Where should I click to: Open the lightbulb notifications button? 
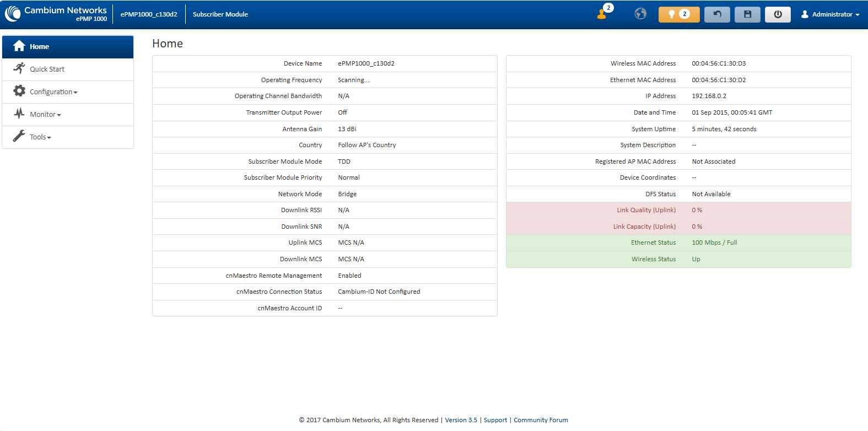pos(679,14)
